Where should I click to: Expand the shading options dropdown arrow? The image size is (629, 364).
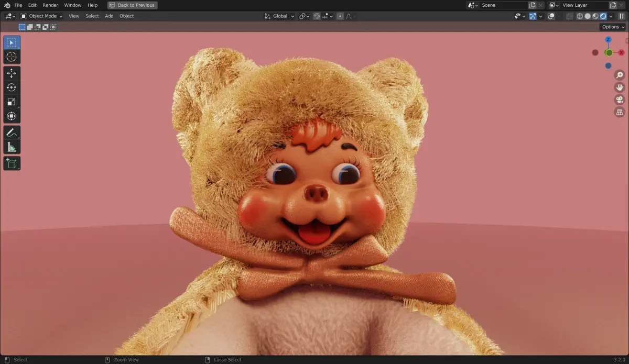(x=611, y=16)
